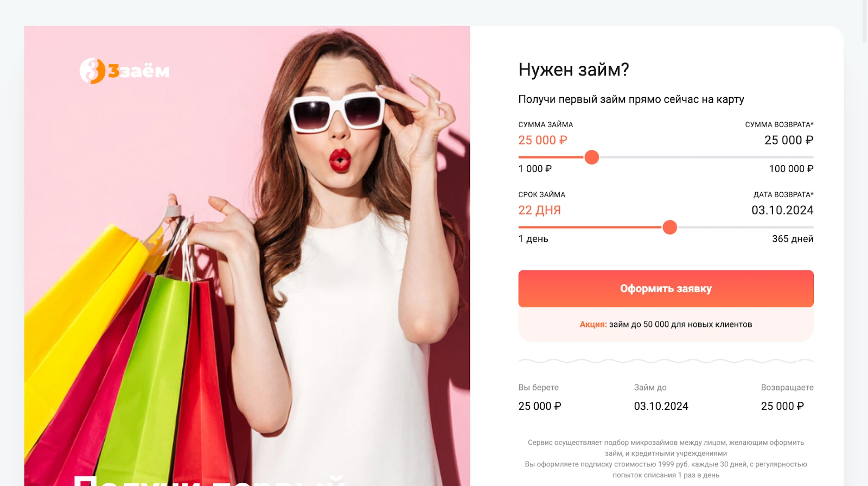868x486 pixels.
Task: Click the loan term slider handle
Action: [x=670, y=228]
